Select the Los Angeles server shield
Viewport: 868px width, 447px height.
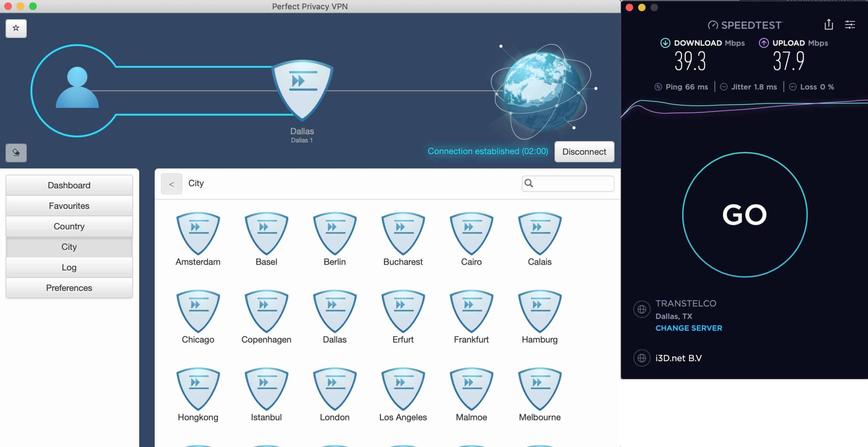tap(403, 389)
